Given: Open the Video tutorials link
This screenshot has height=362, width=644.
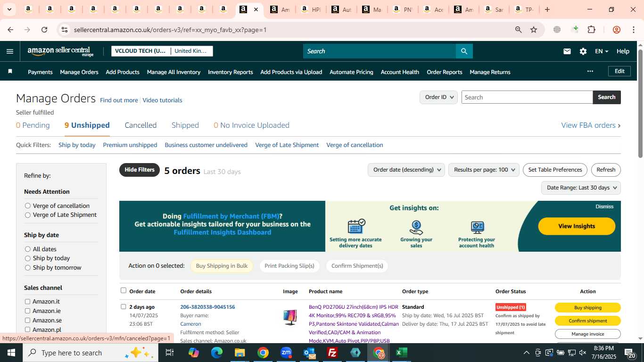Looking at the screenshot, I should (162, 100).
